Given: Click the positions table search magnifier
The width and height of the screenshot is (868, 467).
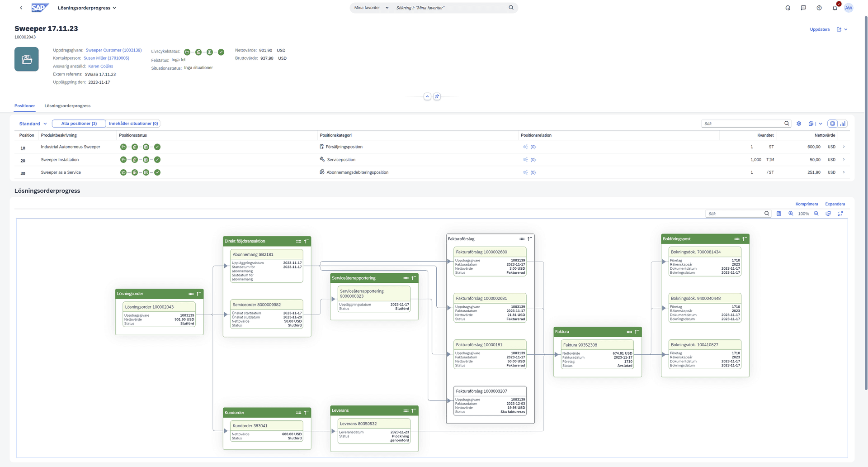Looking at the screenshot, I should pos(787,124).
